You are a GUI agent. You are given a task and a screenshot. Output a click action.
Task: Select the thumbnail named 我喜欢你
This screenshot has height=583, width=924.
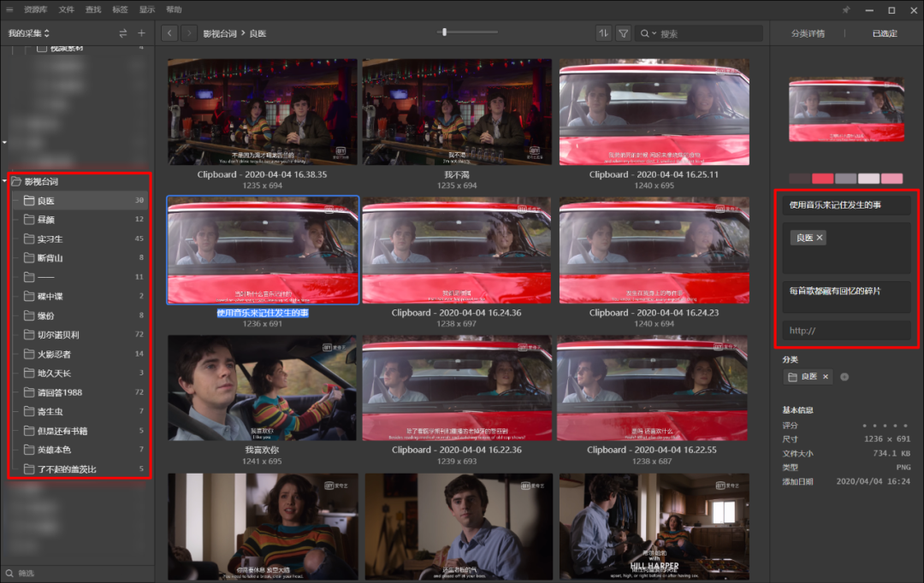point(263,388)
